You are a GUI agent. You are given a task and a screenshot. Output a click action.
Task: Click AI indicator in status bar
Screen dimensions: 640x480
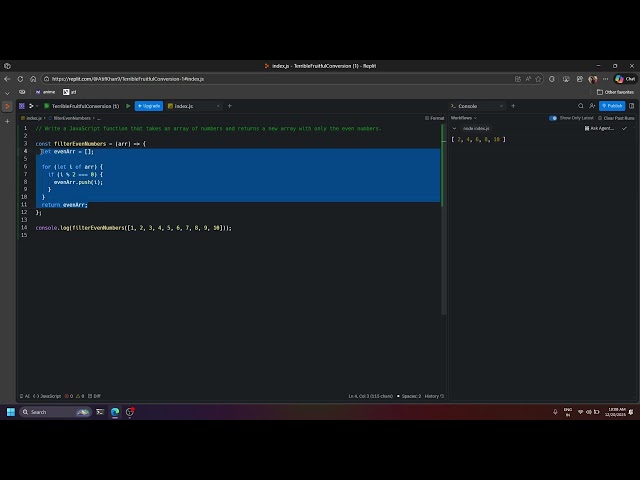pyautogui.click(x=25, y=396)
